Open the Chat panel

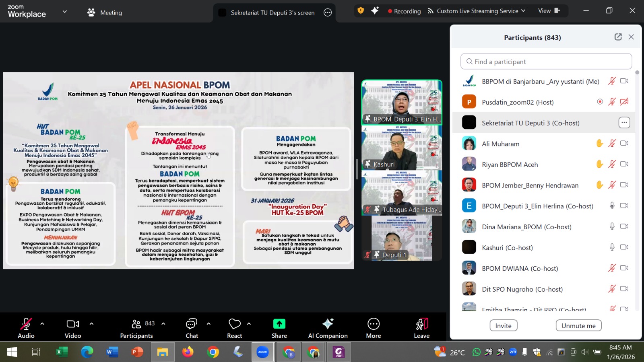[x=192, y=328]
